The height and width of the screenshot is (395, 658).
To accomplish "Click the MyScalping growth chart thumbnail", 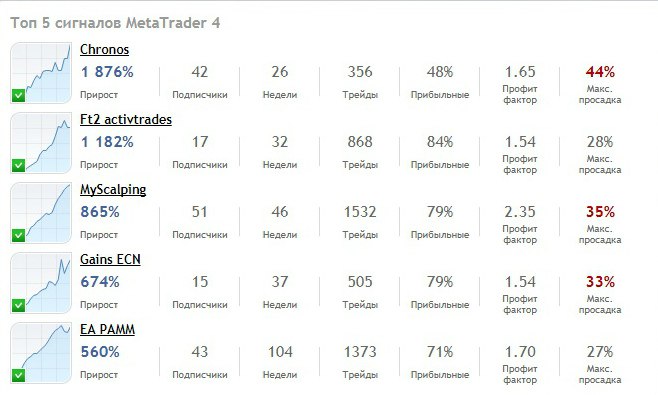I will [x=41, y=213].
